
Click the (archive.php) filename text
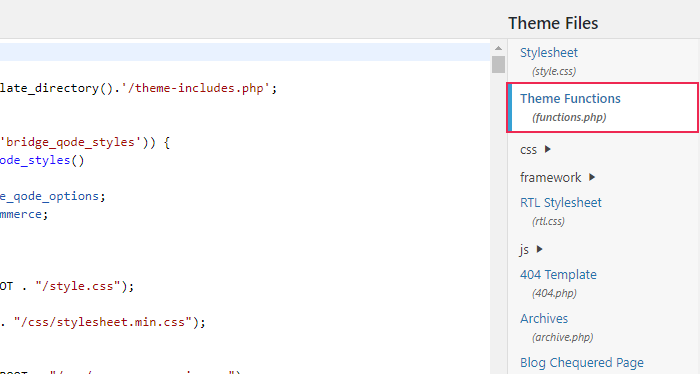[x=562, y=337]
